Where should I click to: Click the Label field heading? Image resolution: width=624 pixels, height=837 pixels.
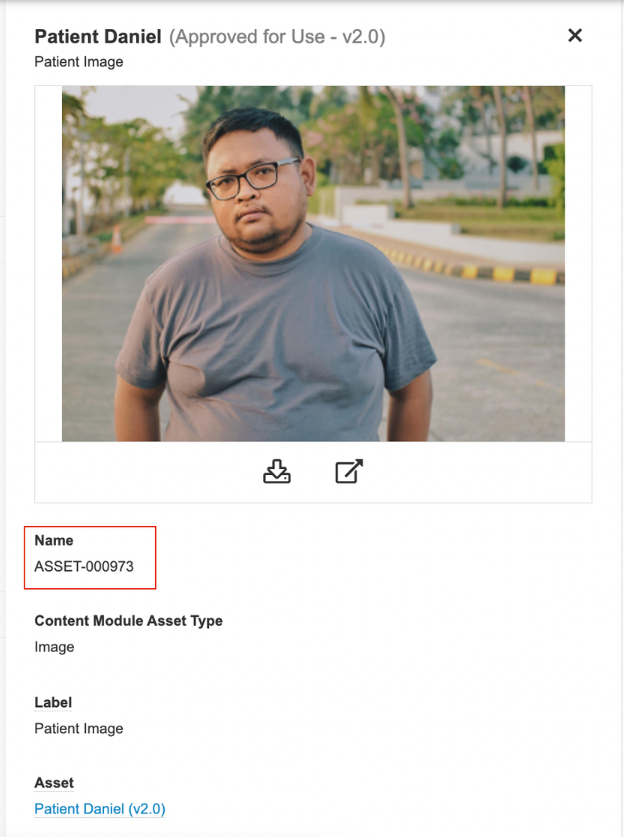coord(55,702)
